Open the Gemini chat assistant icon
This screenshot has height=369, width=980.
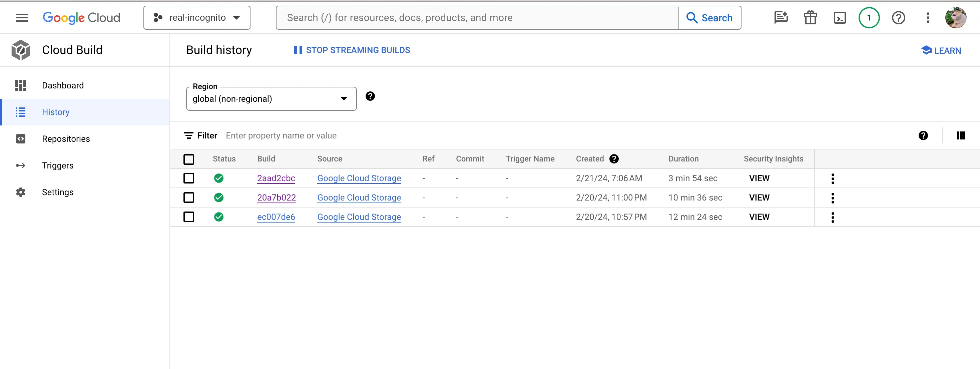coord(781,17)
